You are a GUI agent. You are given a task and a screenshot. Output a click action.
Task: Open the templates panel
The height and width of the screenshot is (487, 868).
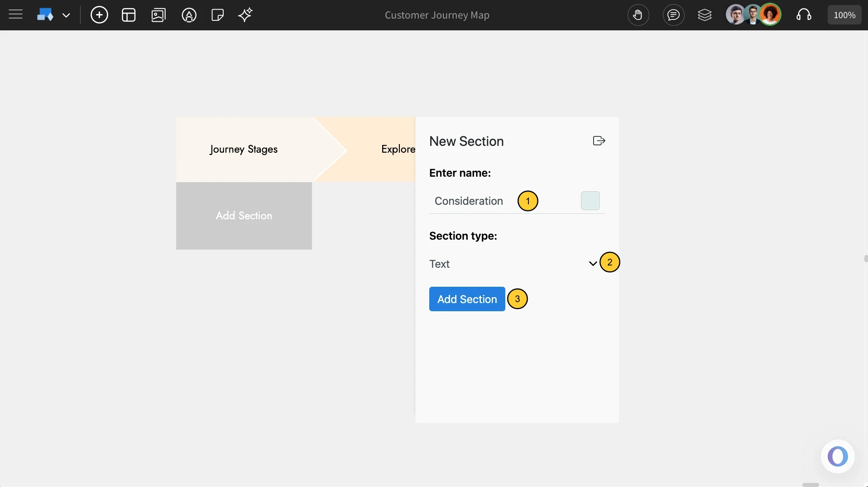[x=129, y=14]
